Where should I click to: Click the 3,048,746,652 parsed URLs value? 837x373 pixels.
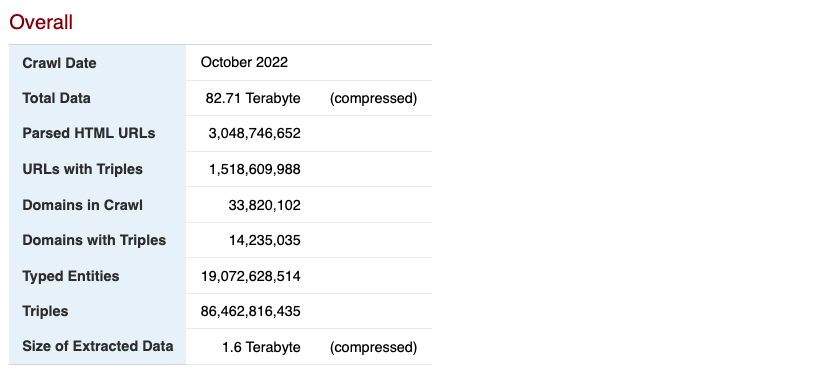click(x=254, y=133)
